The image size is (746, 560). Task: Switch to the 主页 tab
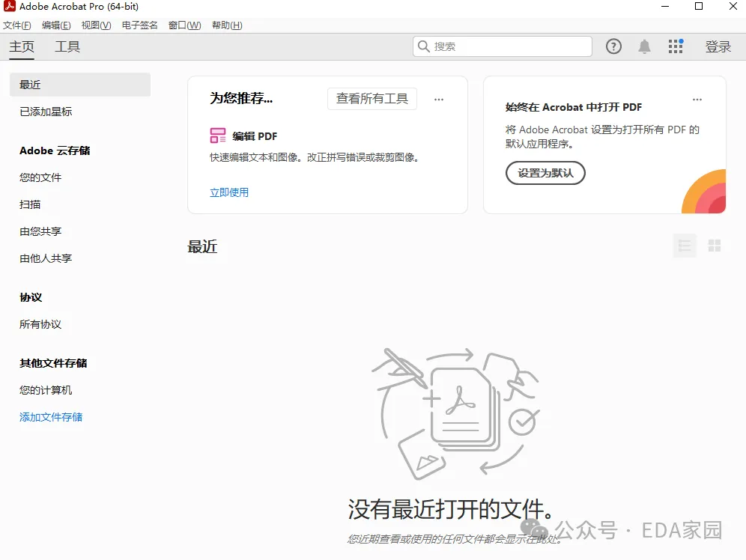pyautogui.click(x=22, y=46)
